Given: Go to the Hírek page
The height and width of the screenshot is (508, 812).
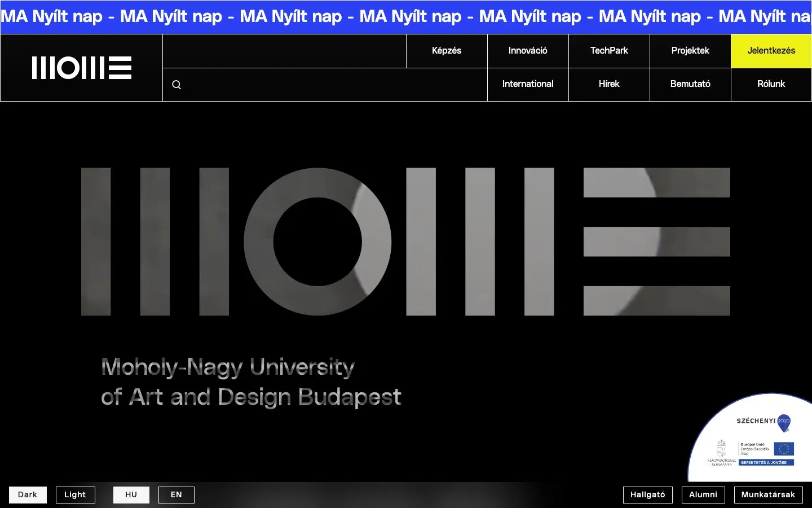Looking at the screenshot, I should point(609,84).
